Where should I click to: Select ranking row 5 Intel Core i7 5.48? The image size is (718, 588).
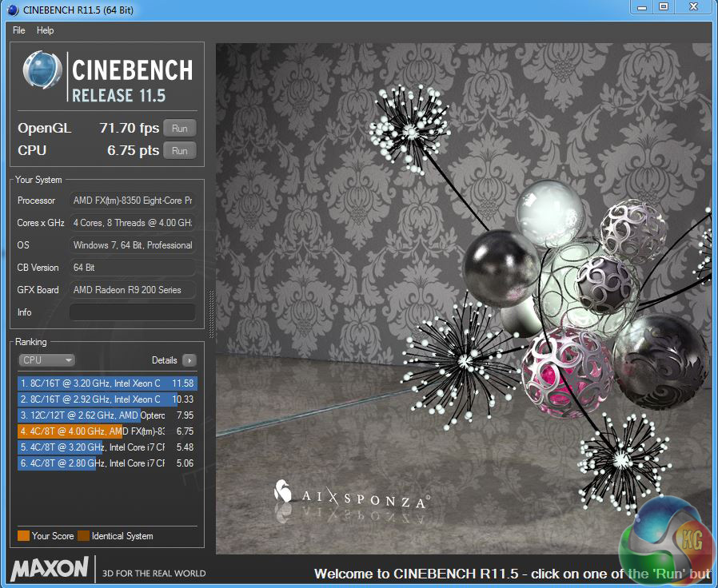pyautogui.click(x=108, y=447)
